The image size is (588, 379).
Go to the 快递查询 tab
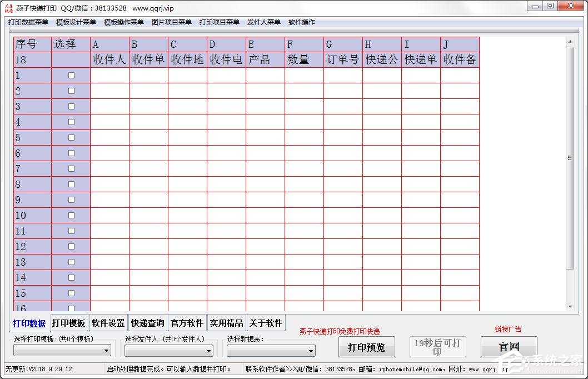(148, 323)
